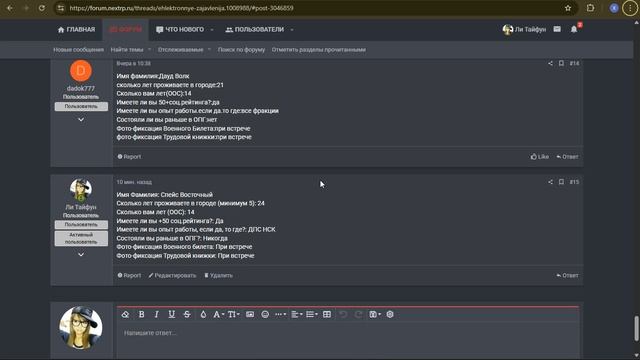Bookmark post #14
Screen dimensions: 640x360
point(561,63)
